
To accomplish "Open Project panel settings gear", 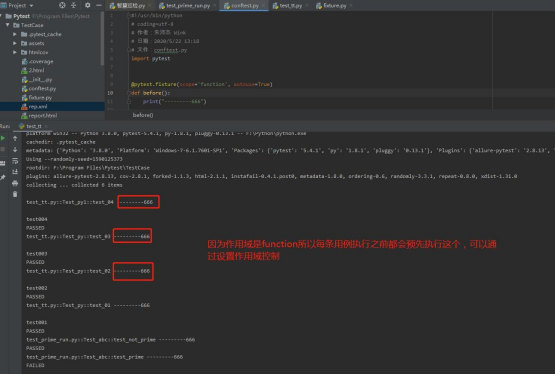I will point(87,5).
